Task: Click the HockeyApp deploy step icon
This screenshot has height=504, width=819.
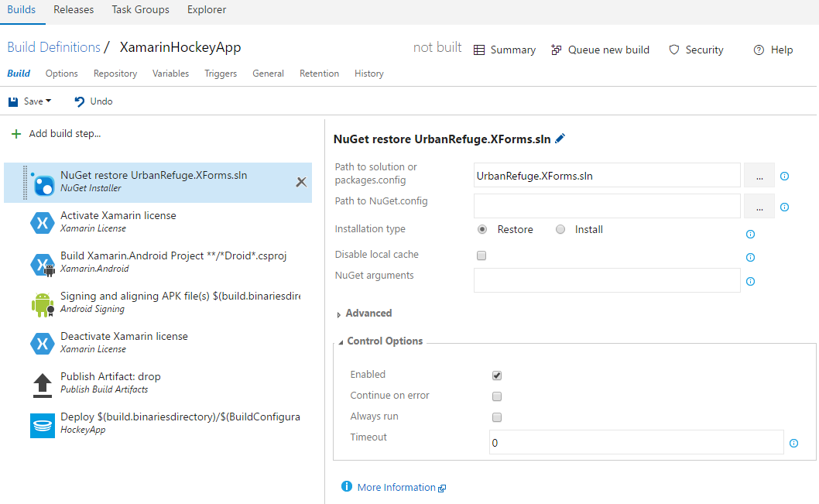Action: click(43, 425)
